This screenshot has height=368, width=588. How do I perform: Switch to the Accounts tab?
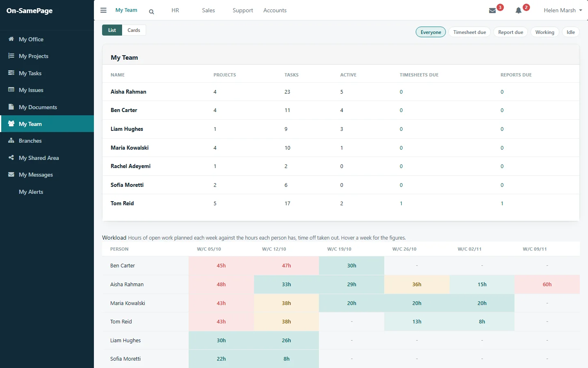(275, 10)
